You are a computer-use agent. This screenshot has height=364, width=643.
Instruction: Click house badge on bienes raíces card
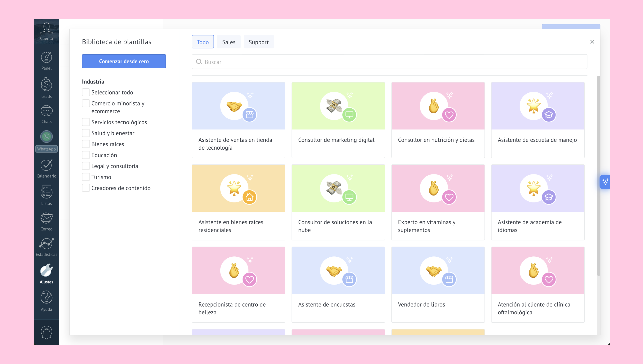point(249,197)
